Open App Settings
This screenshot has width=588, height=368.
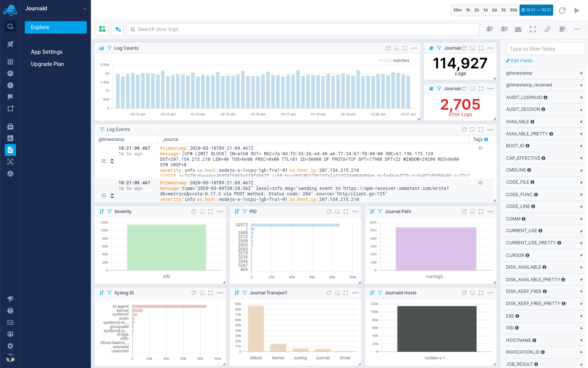[x=46, y=52]
